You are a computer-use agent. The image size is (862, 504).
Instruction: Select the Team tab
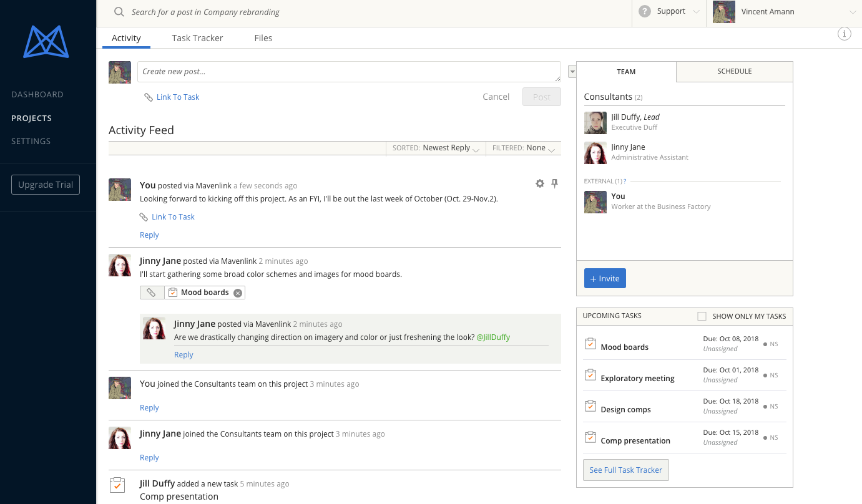[626, 72]
